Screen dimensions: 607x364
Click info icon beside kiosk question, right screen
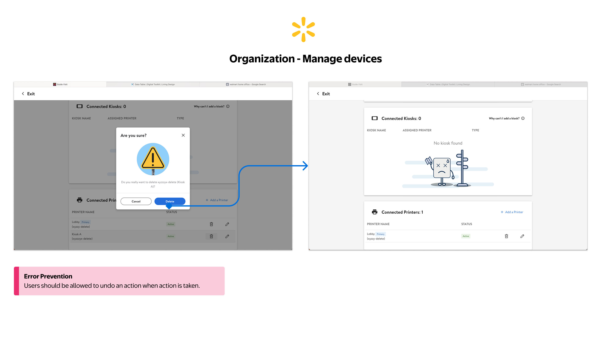click(523, 118)
